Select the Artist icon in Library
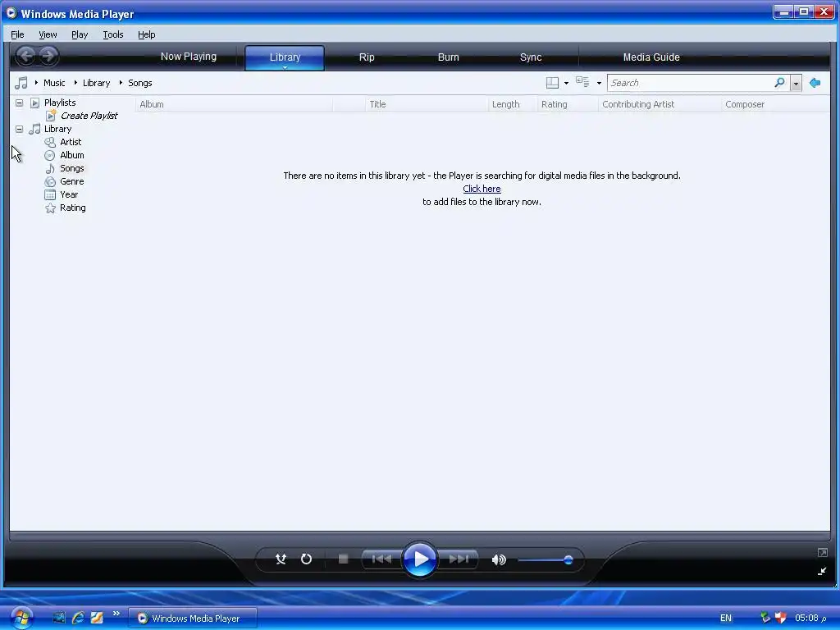Screen dimensions: 840x630 click(50, 142)
